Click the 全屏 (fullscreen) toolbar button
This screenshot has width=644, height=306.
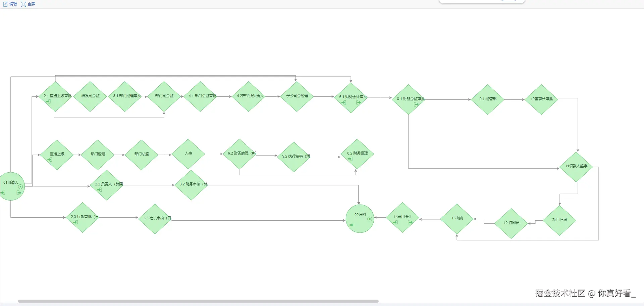click(28, 4)
